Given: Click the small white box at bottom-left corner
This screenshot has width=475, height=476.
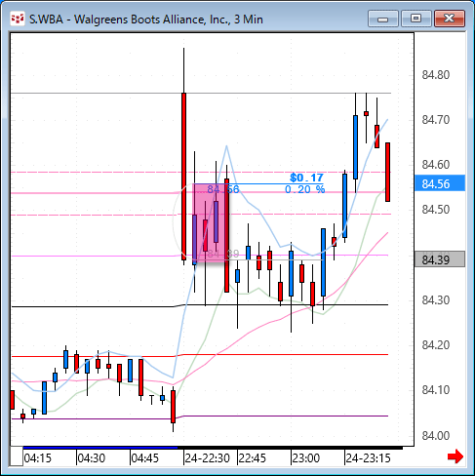Looking at the screenshot, I should pos(17,456).
